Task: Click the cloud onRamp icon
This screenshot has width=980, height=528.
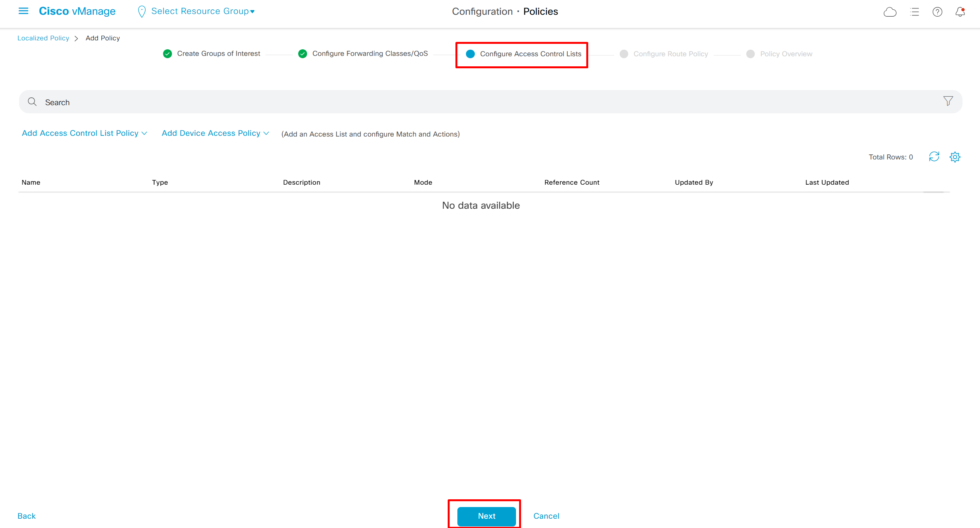Action: click(x=890, y=12)
